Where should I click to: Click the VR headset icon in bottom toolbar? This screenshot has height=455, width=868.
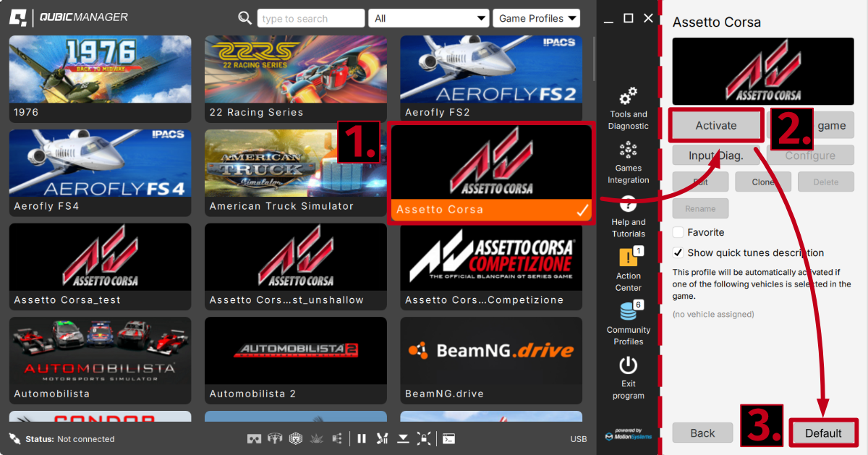point(255,438)
